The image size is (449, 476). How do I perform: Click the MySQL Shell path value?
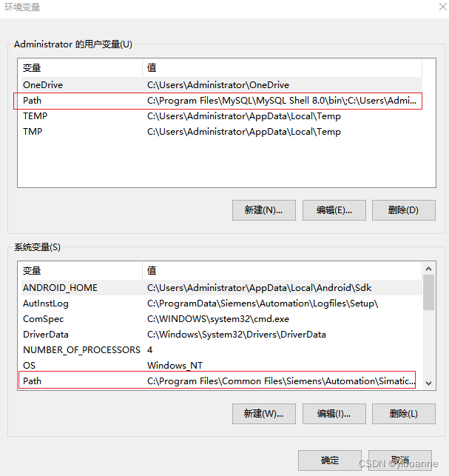coord(282,101)
